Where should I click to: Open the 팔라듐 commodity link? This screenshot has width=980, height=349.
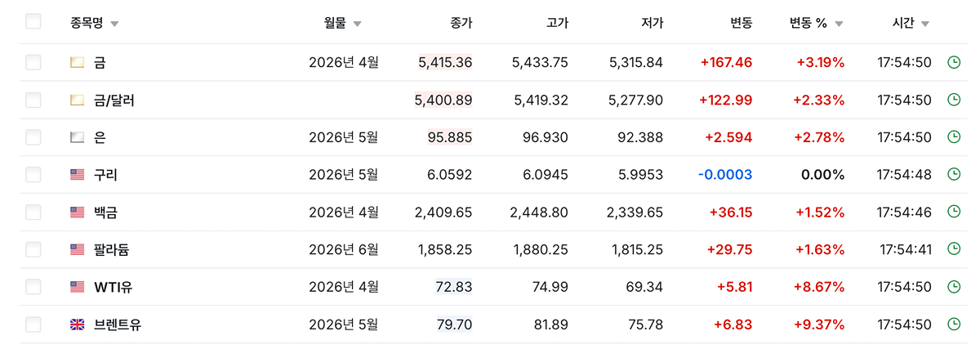112,250
